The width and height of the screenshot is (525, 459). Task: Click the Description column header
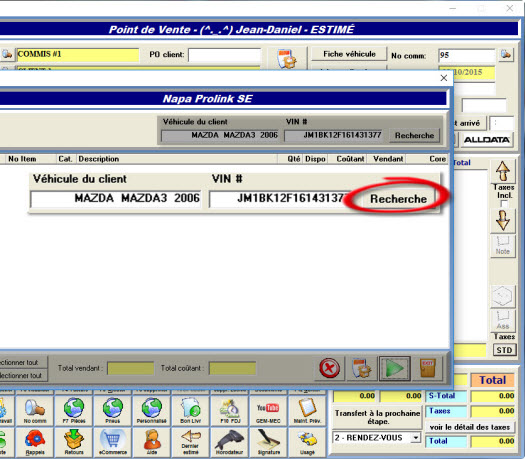[177, 159]
